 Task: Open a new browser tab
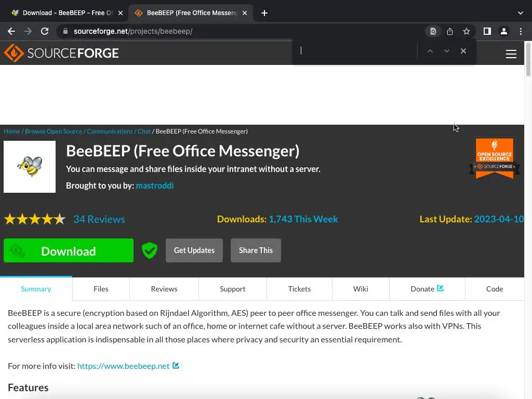[x=264, y=13]
